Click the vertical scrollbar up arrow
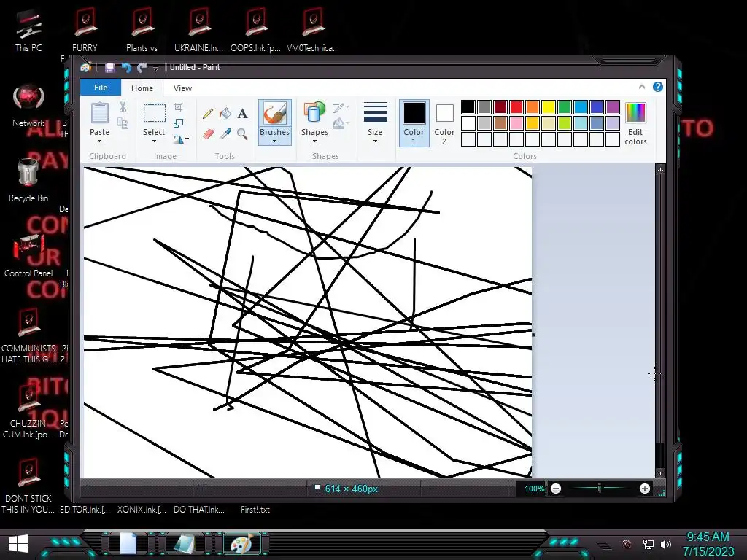The image size is (747, 560). pos(660,169)
